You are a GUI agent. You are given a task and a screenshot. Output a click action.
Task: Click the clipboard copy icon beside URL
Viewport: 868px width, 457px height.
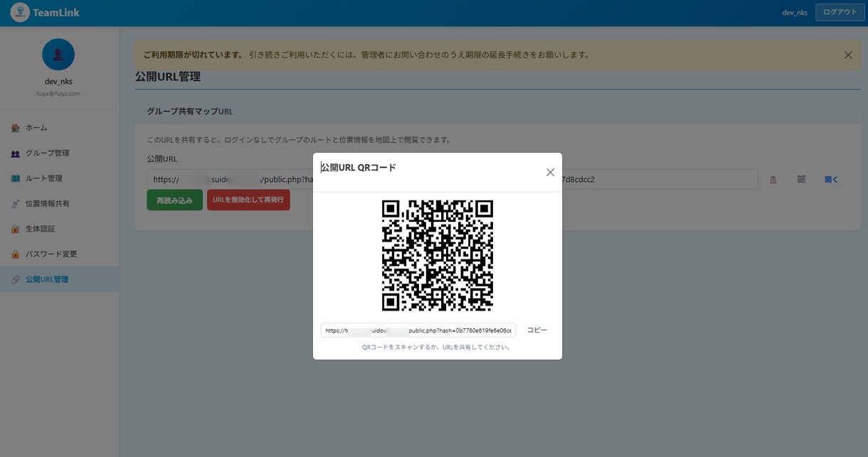(x=773, y=180)
